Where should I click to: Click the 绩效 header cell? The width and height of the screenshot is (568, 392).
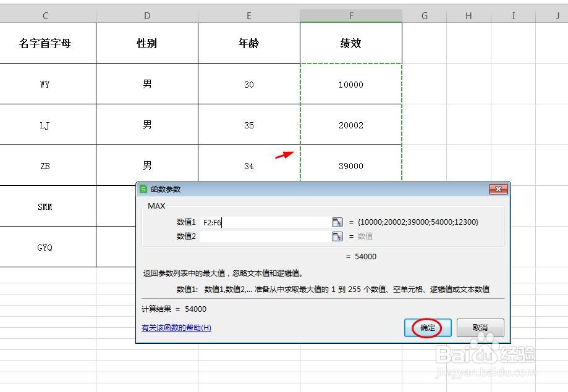point(351,43)
